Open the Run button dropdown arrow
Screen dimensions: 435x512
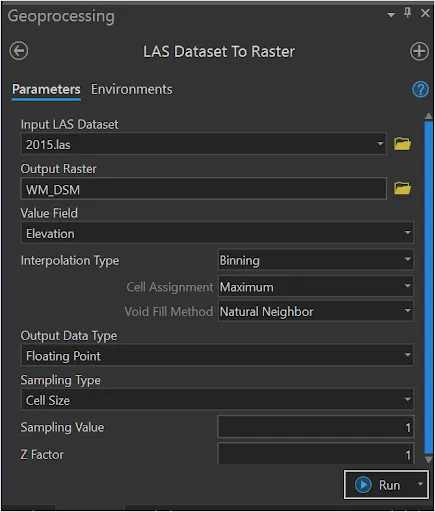421,484
